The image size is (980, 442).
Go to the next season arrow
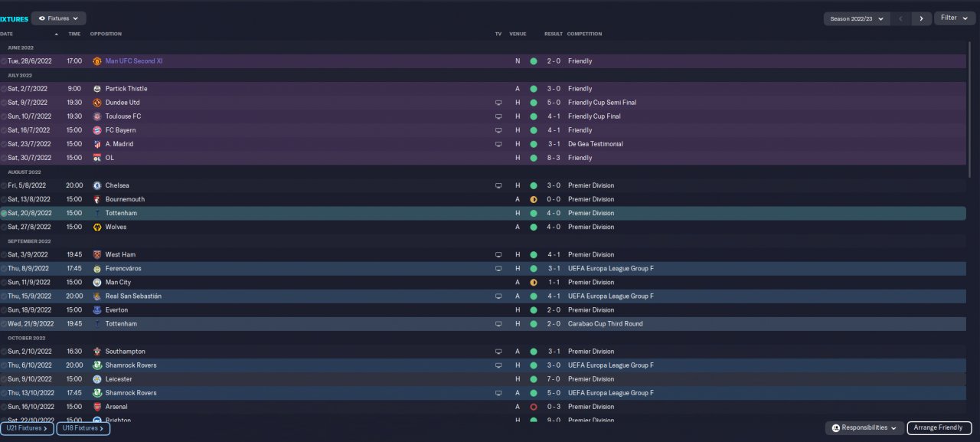point(921,18)
